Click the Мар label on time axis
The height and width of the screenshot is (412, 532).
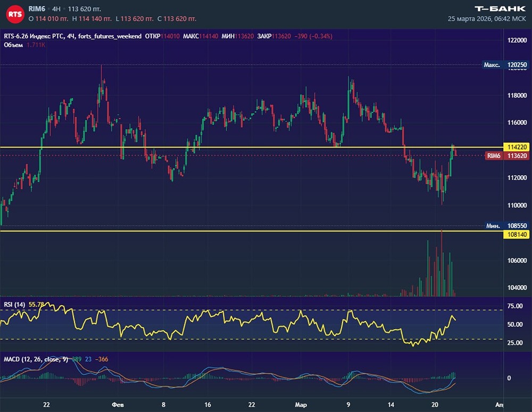pyautogui.click(x=300, y=404)
